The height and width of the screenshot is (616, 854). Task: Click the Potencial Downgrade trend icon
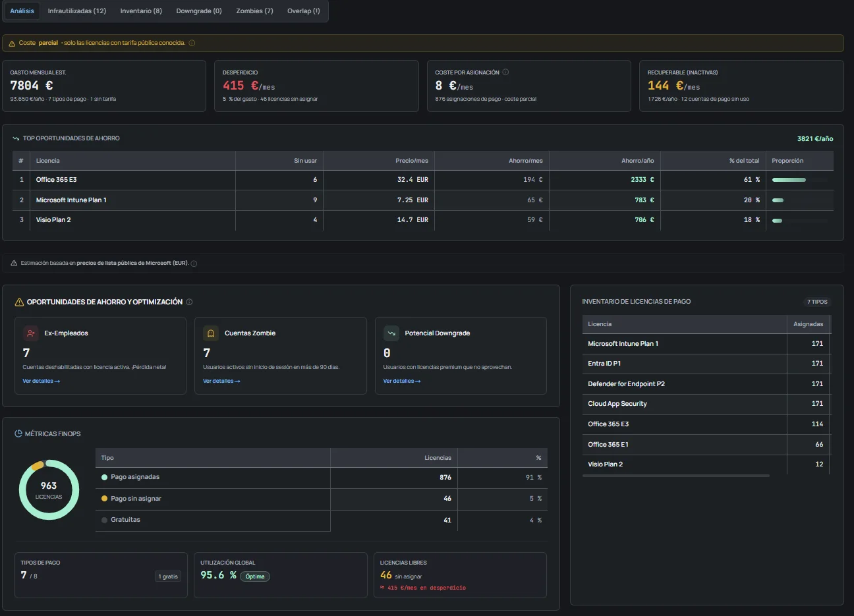click(x=391, y=333)
